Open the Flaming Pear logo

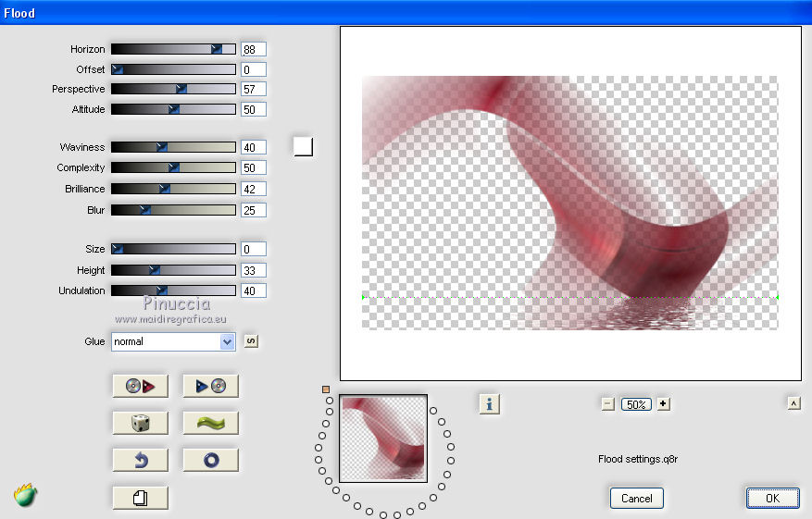25,495
